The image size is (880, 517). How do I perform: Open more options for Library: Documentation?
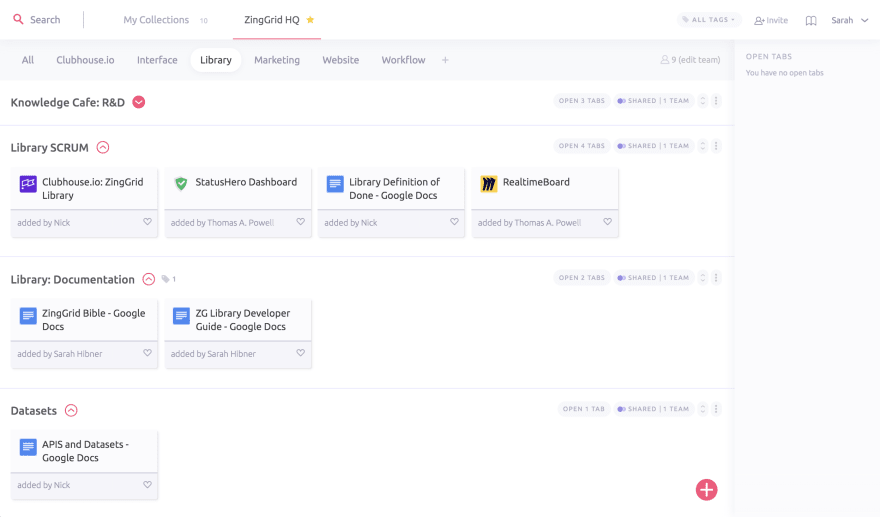[x=716, y=278]
